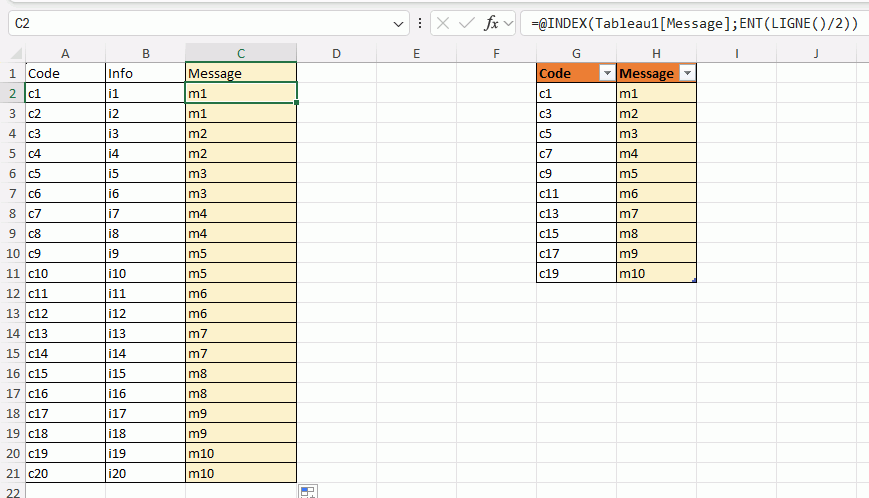
Task: Click the Cancel X icon in formula bar
Action: (443, 23)
